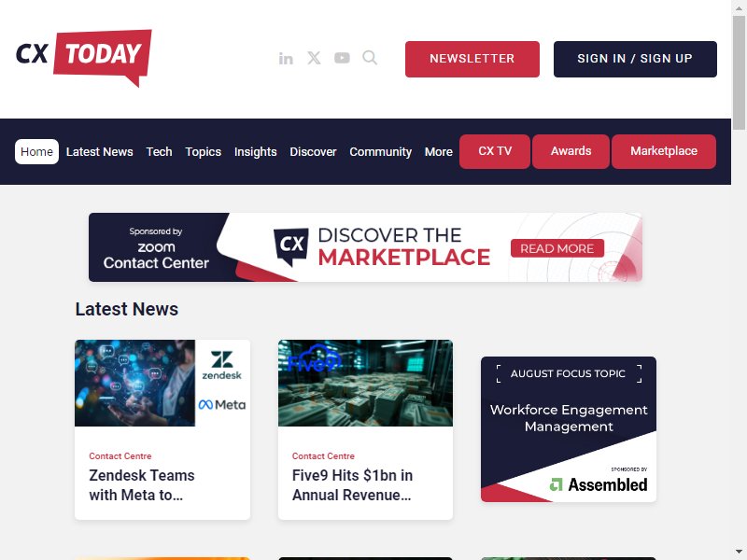Click the Zoom Contact Center sponsor area
747x560 pixels.
tap(156, 247)
